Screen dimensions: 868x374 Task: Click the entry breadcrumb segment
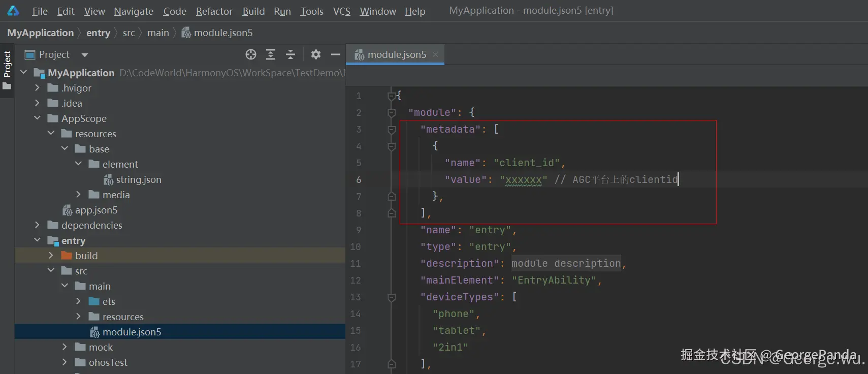click(98, 33)
